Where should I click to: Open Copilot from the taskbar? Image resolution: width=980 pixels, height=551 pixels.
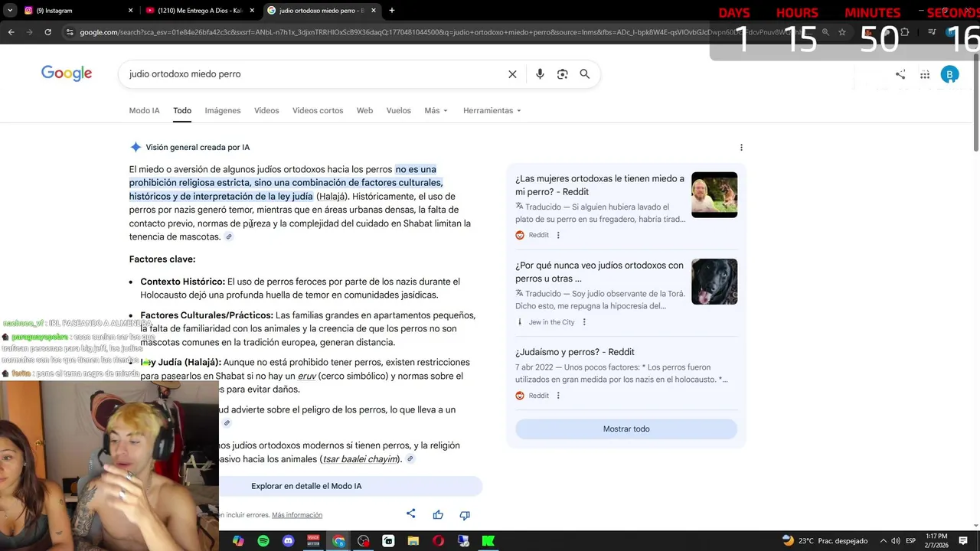pyautogui.click(x=238, y=541)
